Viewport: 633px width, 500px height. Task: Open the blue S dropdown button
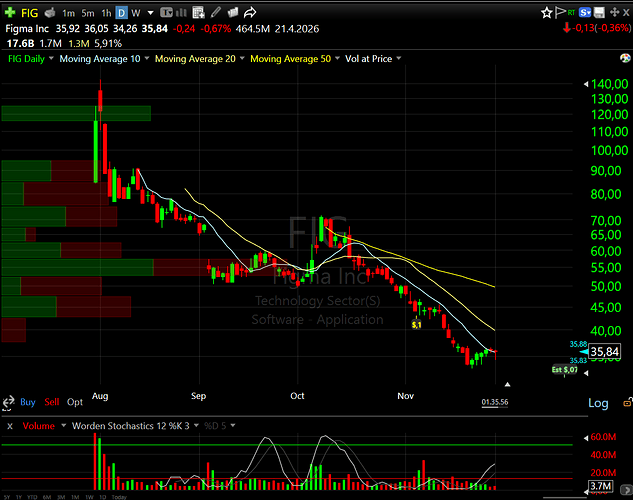pyautogui.click(x=585, y=13)
